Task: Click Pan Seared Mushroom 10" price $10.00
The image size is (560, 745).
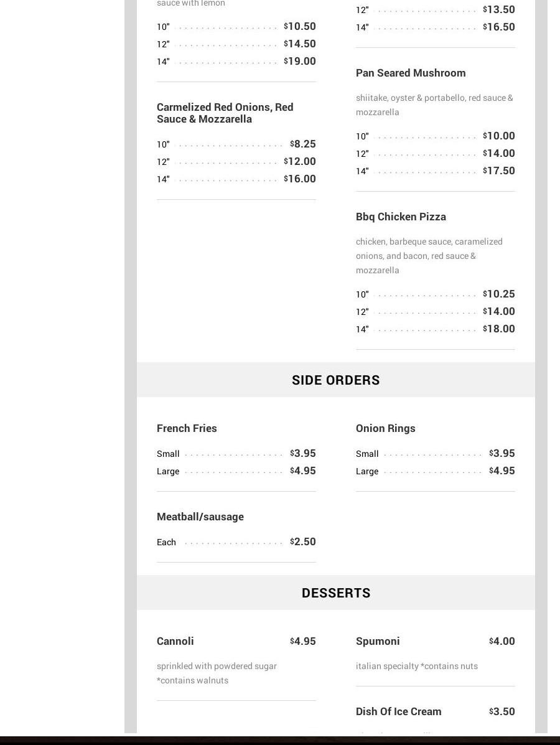Action: click(499, 136)
